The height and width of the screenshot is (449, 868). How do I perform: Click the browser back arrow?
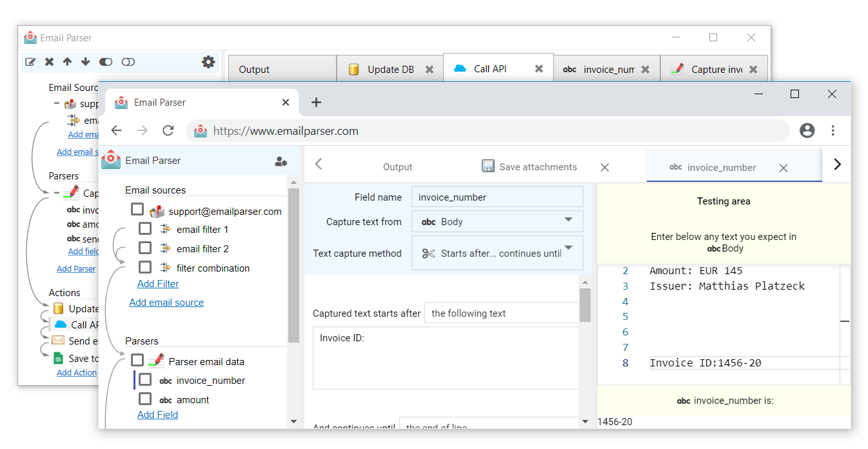(116, 131)
